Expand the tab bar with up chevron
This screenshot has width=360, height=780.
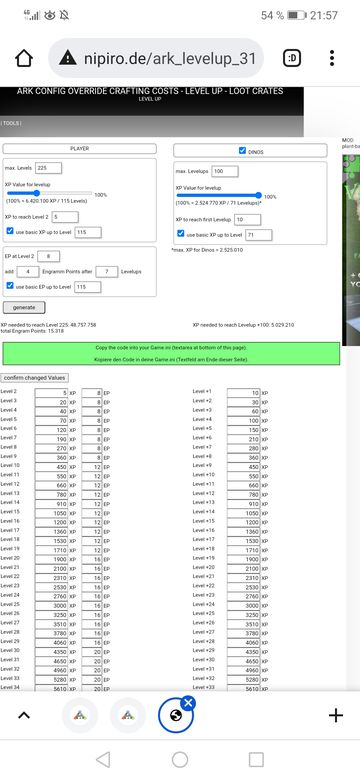(x=24, y=715)
